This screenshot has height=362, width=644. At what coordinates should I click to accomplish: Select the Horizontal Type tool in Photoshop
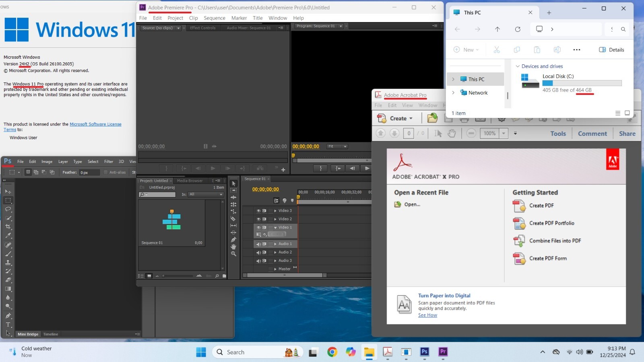click(x=8, y=325)
